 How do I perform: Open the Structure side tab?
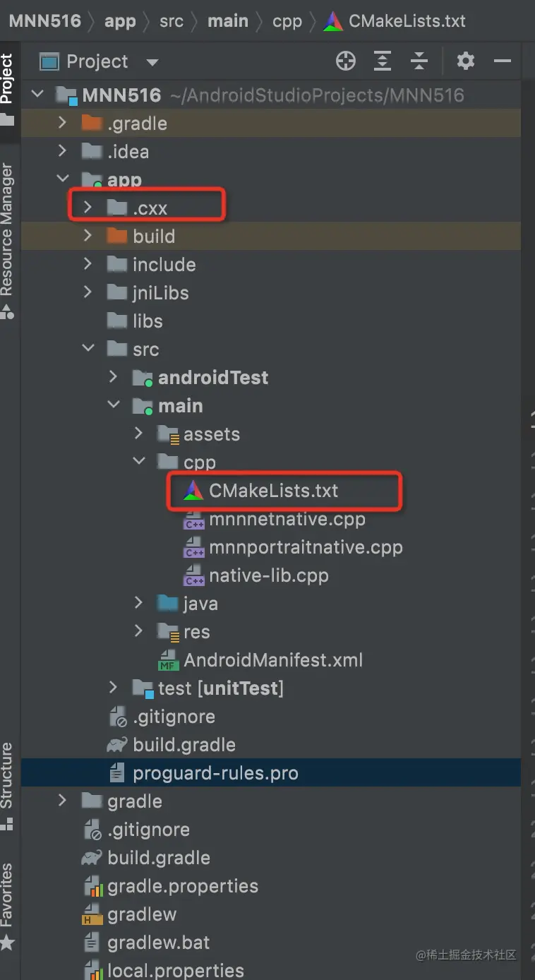pyautogui.click(x=7, y=775)
